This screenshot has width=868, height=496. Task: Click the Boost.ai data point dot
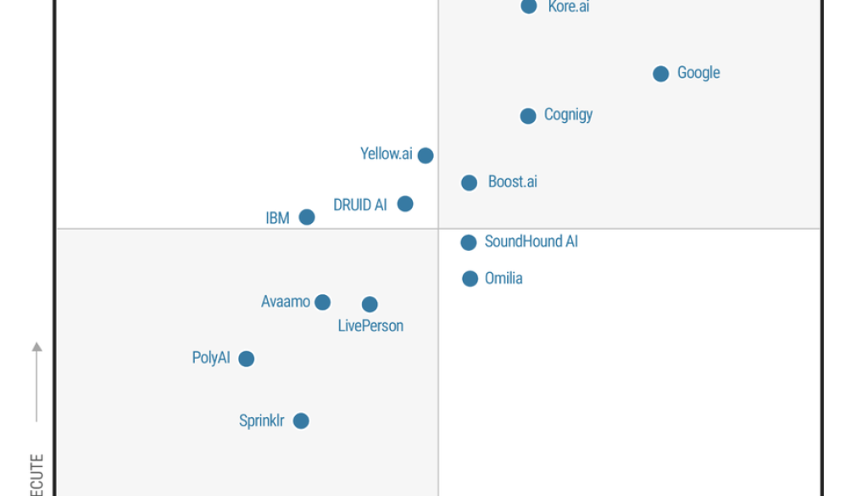[x=470, y=182]
